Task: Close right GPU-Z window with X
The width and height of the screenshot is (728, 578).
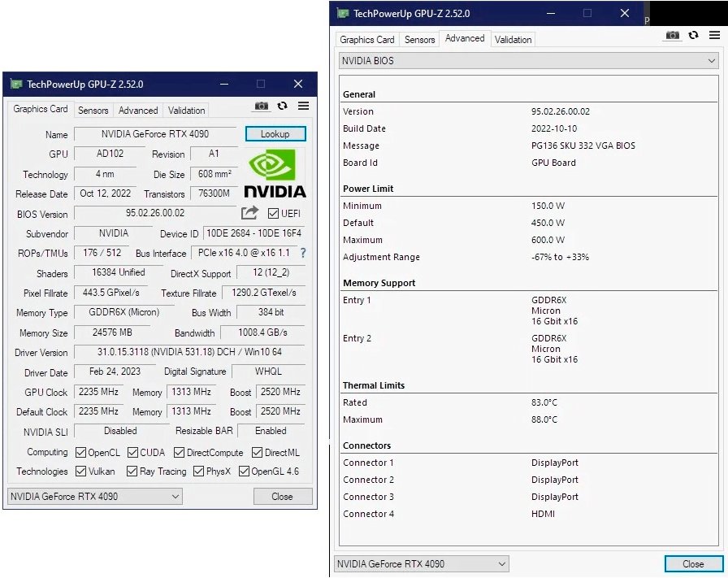Action: coord(625,14)
